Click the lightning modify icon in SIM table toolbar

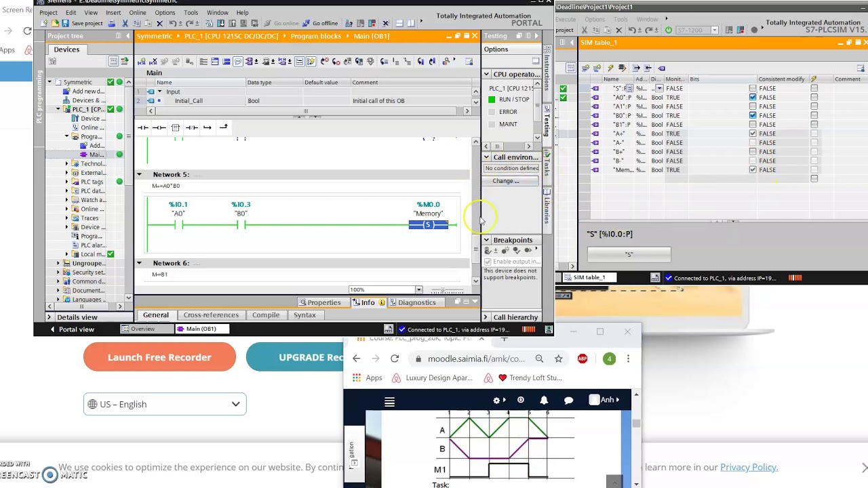pyautogui.click(x=610, y=68)
